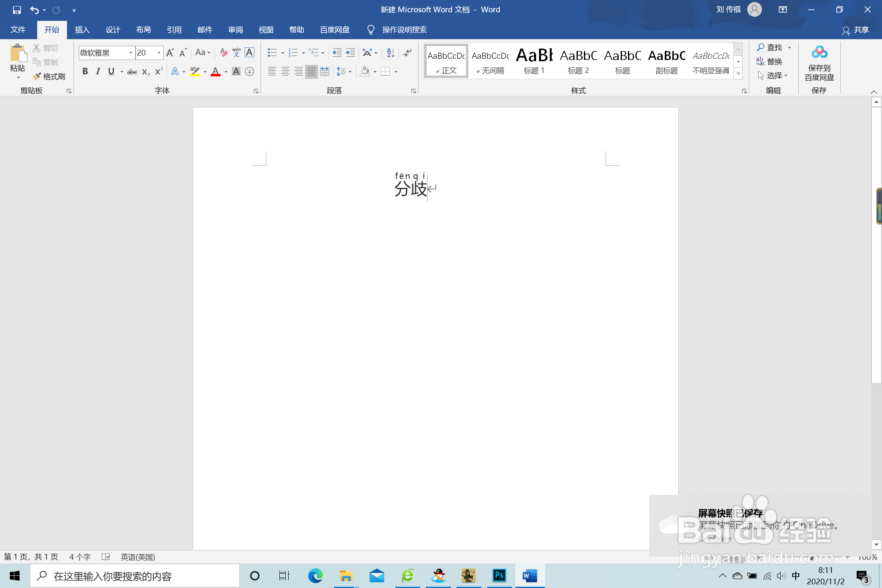Click the distributed alignment icon

click(325, 71)
